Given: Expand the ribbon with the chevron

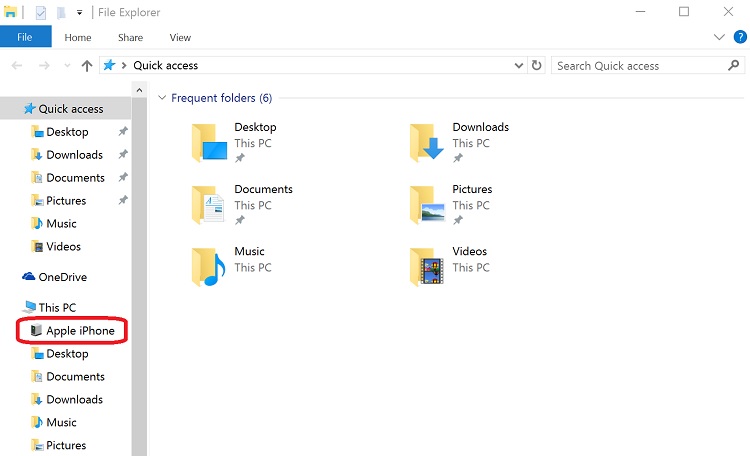Looking at the screenshot, I should click(x=719, y=37).
